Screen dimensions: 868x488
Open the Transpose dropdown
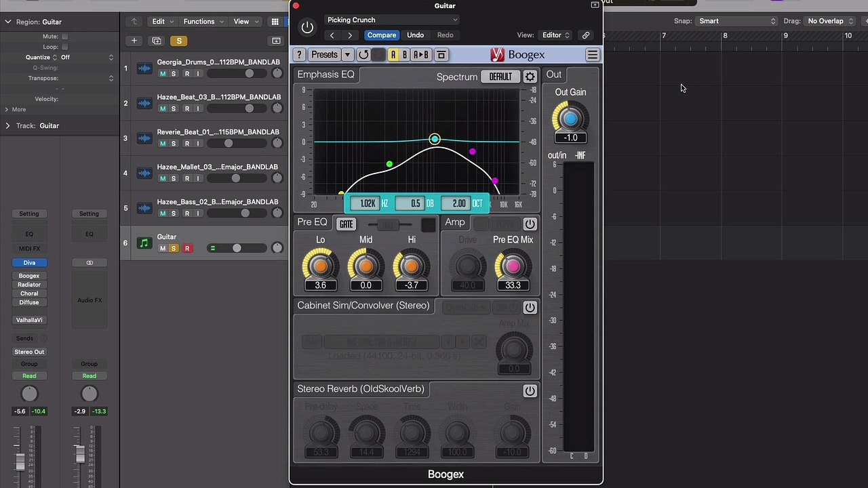[x=87, y=78]
